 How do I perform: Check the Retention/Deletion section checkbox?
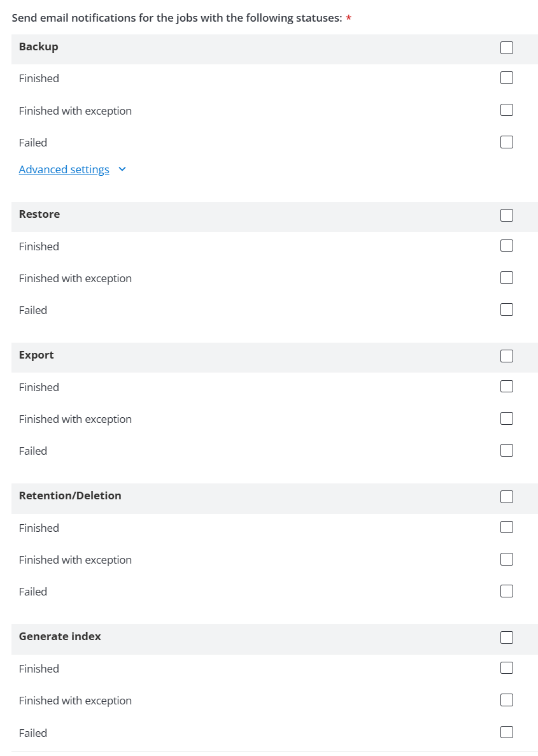click(x=506, y=497)
